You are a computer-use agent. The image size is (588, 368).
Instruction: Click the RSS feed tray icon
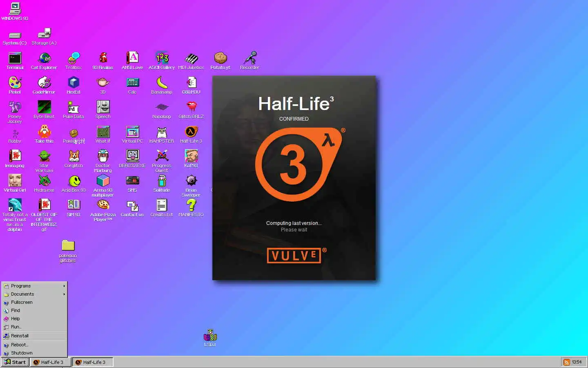point(566,362)
